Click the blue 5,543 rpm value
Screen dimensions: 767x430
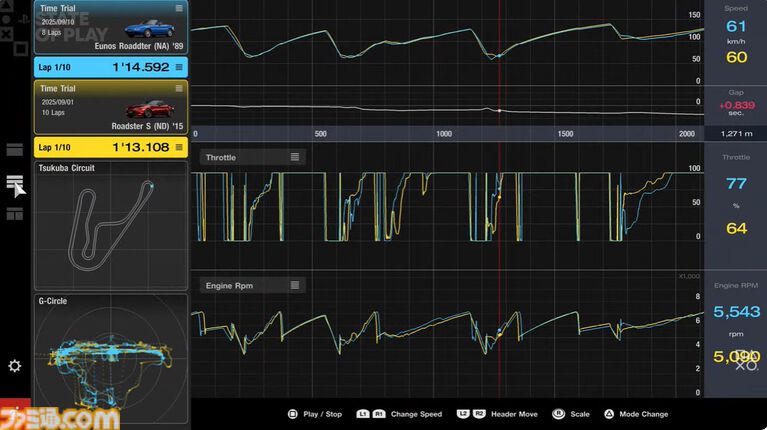point(737,312)
